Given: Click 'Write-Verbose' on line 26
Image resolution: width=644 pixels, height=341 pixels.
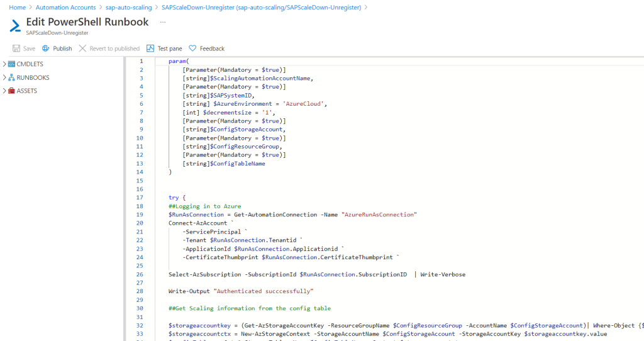Looking at the screenshot, I should click(x=443, y=274).
